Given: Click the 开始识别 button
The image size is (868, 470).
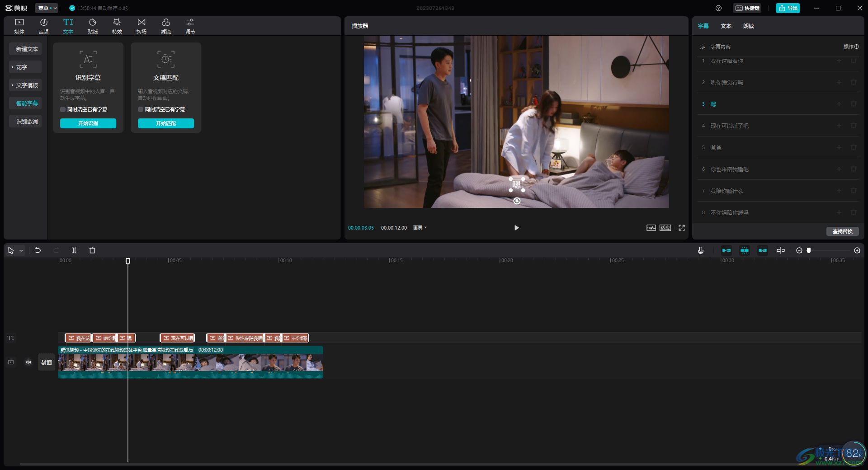Looking at the screenshot, I should [88, 123].
